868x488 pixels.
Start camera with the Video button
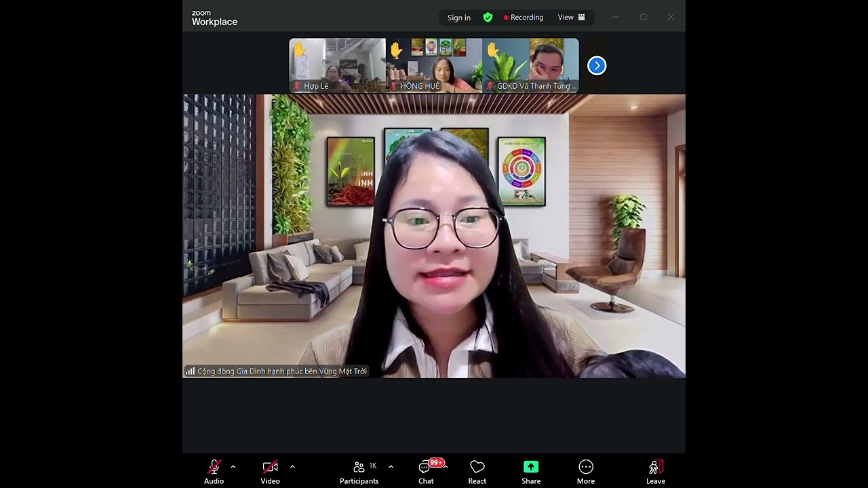[270, 472]
